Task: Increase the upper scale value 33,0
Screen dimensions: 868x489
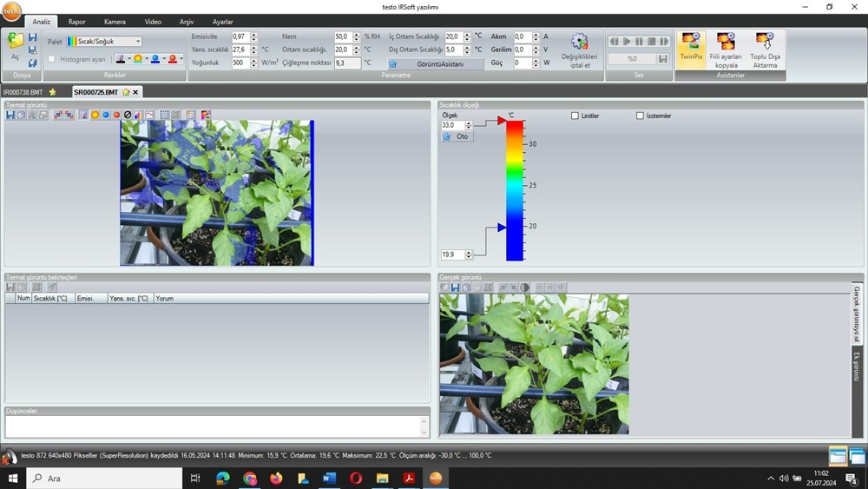Action: pos(470,122)
